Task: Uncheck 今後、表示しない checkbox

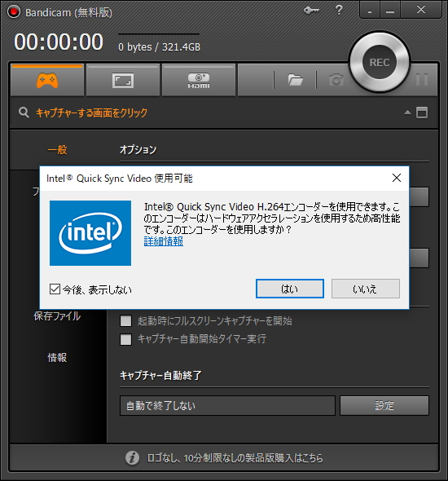Action: [55, 289]
